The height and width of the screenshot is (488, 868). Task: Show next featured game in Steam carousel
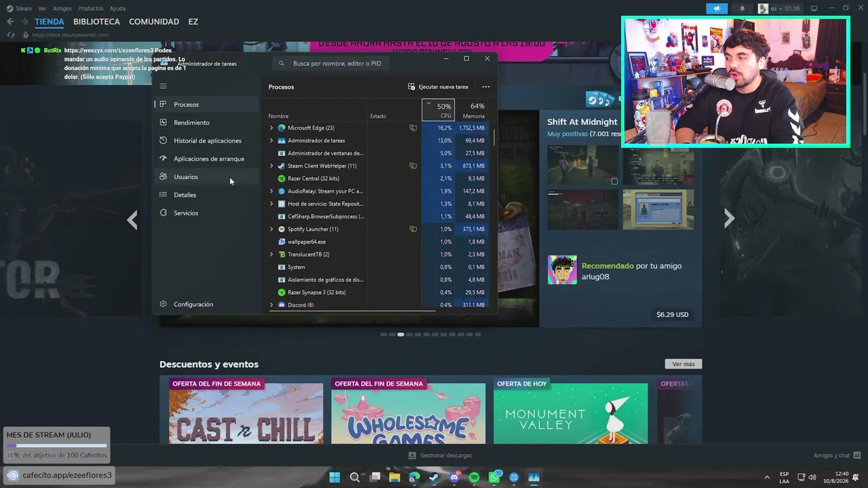[729, 218]
